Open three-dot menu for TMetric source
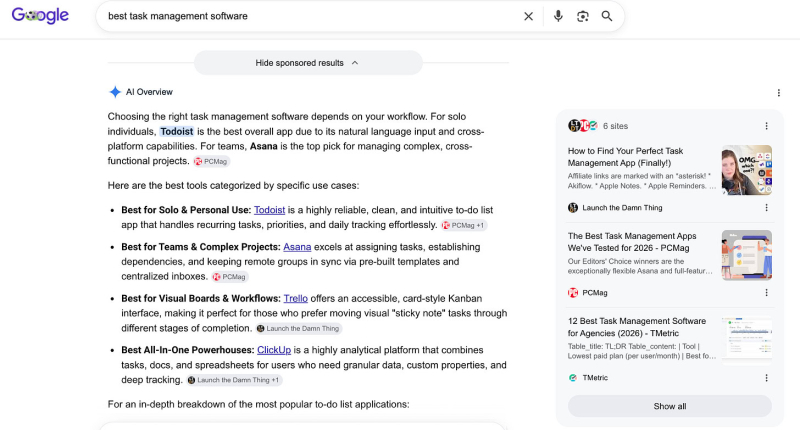Image resolution: width=800 pixels, height=430 pixels. point(766,378)
